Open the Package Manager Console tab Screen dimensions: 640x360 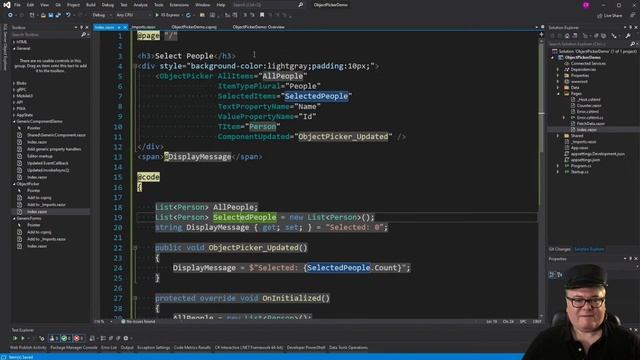coord(74,348)
